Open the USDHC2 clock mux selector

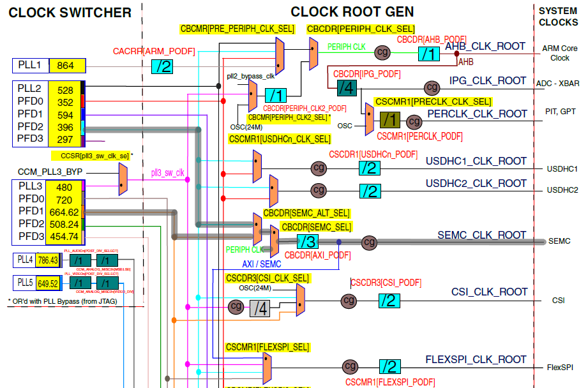click(x=274, y=192)
